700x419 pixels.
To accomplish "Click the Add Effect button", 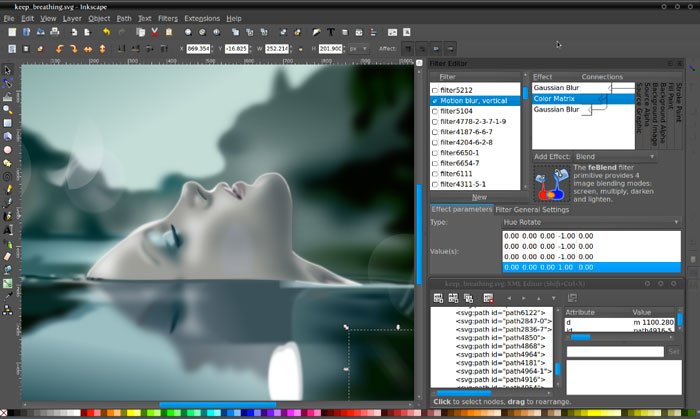I will coord(552,157).
